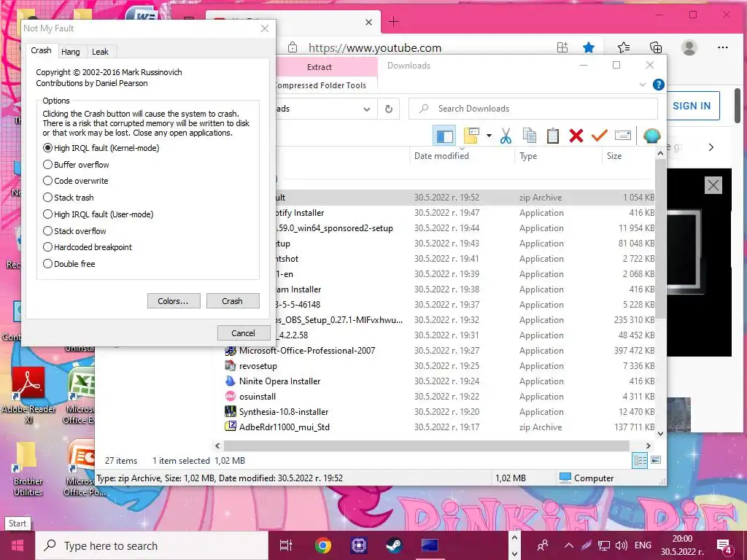747x560 pixels.
Task: Switch to the Hang tab
Action: (x=71, y=52)
